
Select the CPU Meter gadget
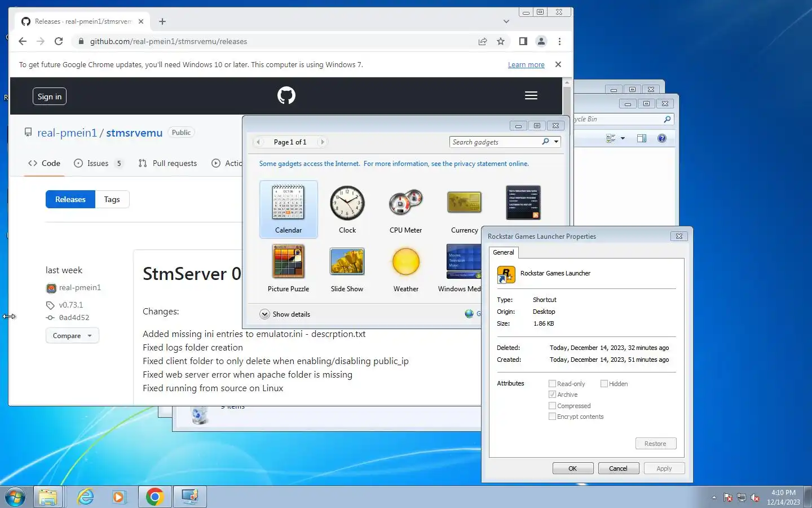[405, 209]
